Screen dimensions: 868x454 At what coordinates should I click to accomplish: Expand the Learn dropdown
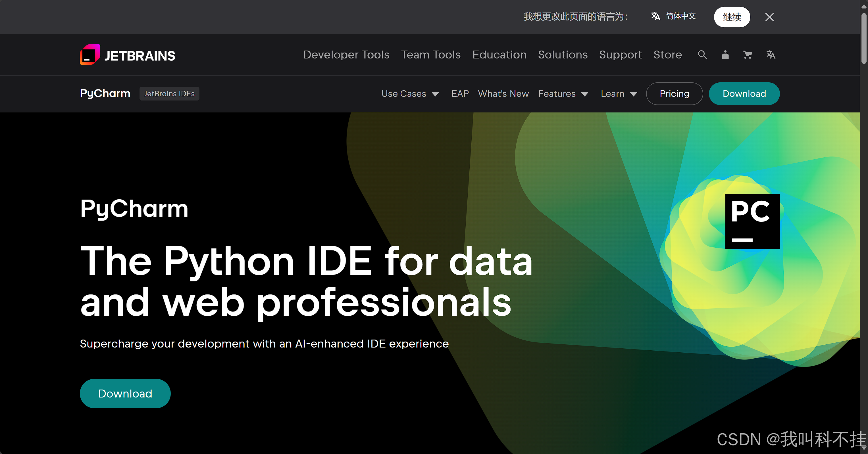click(x=619, y=94)
